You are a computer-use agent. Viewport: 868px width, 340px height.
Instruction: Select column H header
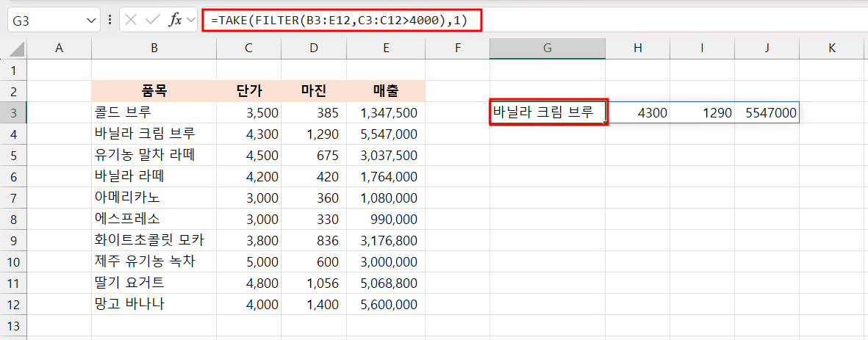click(x=638, y=48)
